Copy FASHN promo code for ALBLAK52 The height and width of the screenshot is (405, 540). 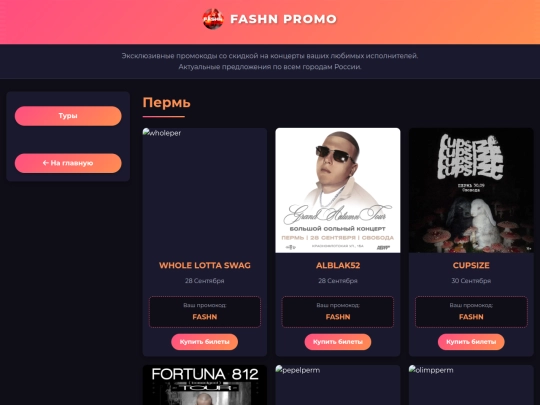(338, 317)
